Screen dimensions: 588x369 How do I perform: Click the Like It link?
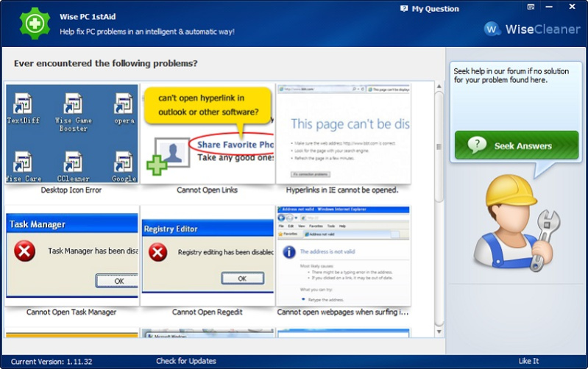pos(528,361)
